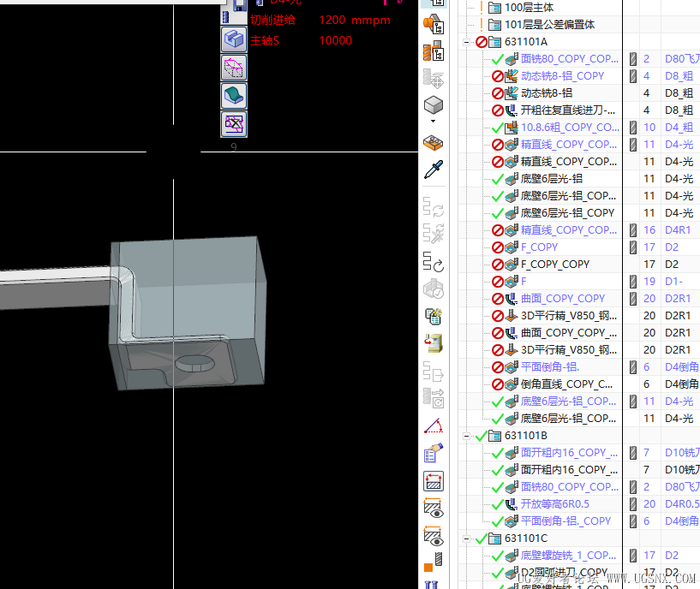Click the orange square with drill icon
Viewport: 700px width, 589px height.
pyautogui.click(x=433, y=562)
